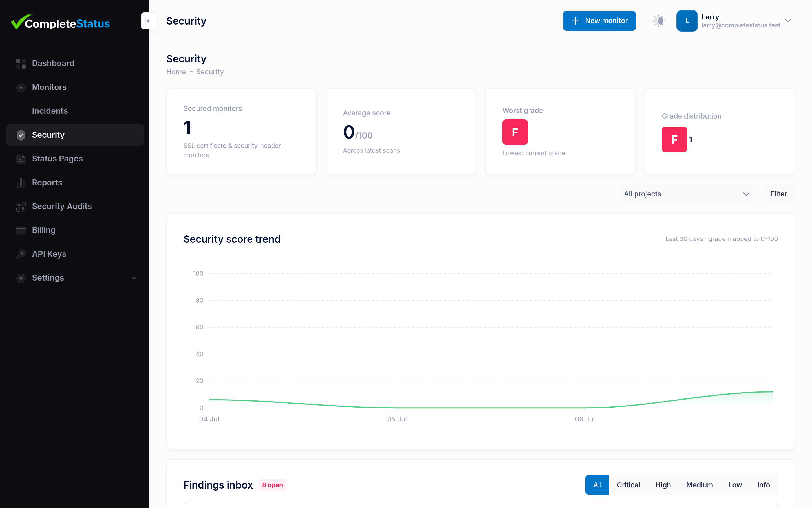The height and width of the screenshot is (508, 812).
Task: Filter findings by High severity
Action: [663, 485]
